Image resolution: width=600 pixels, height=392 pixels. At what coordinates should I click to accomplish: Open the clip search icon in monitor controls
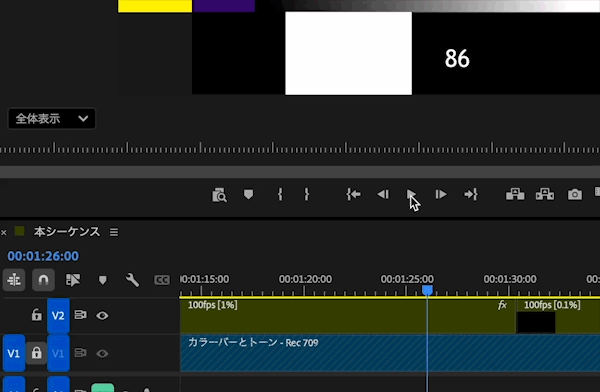(219, 195)
